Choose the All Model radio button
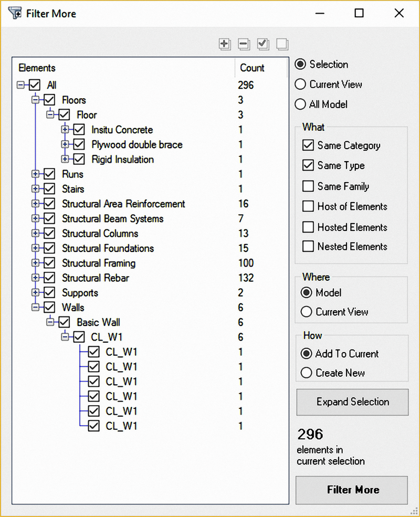 pos(300,104)
